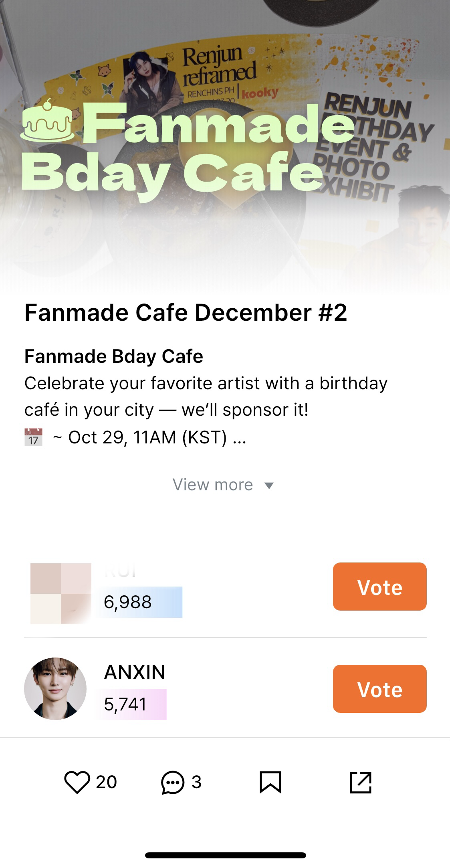Viewport: 450px width, 868px height.
Task: Tap the share arrow icon
Action: [361, 782]
